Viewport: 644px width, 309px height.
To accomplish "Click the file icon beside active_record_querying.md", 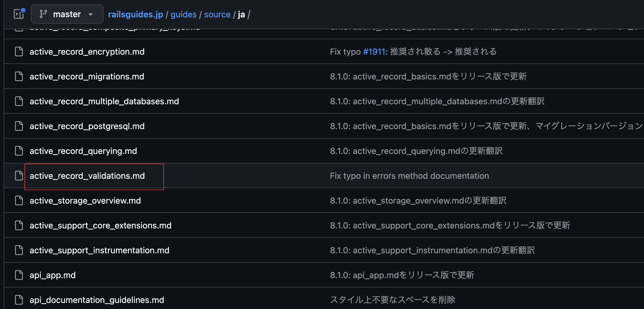I will (18, 151).
